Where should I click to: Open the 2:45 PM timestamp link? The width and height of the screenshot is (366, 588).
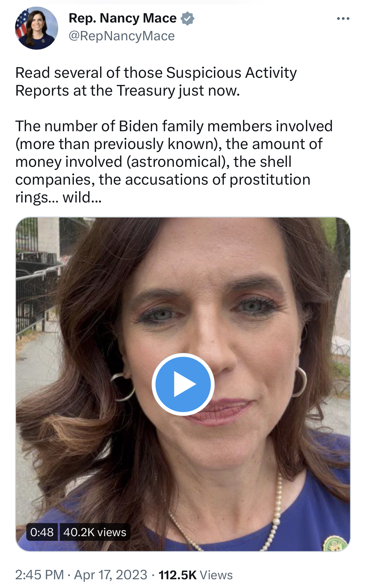[x=39, y=575]
